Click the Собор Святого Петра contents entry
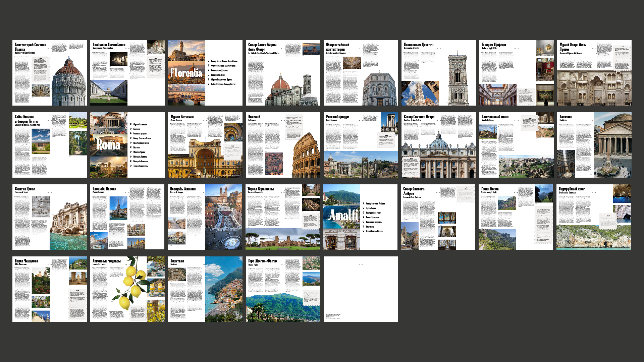 tap(142, 138)
